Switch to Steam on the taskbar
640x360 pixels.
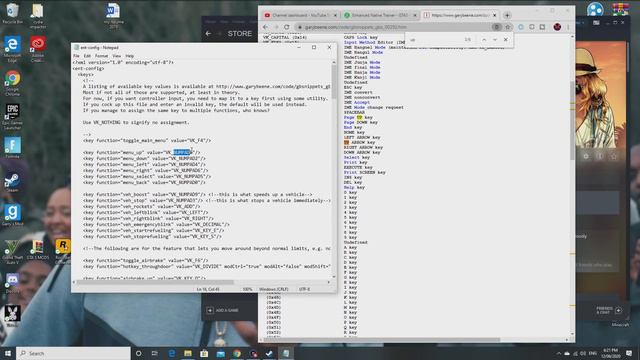(269, 353)
